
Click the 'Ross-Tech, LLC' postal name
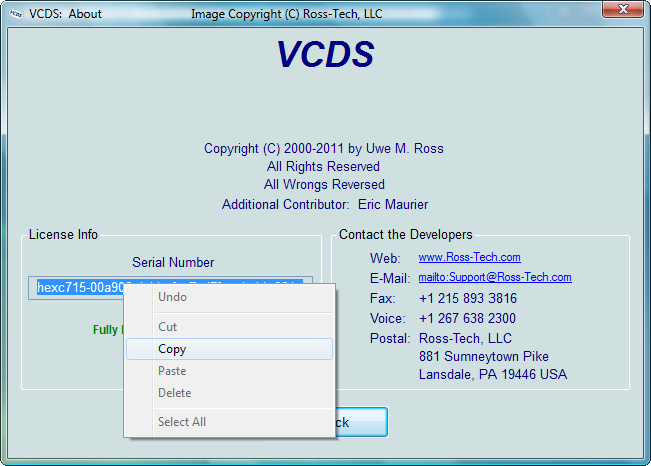(x=465, y=338)
